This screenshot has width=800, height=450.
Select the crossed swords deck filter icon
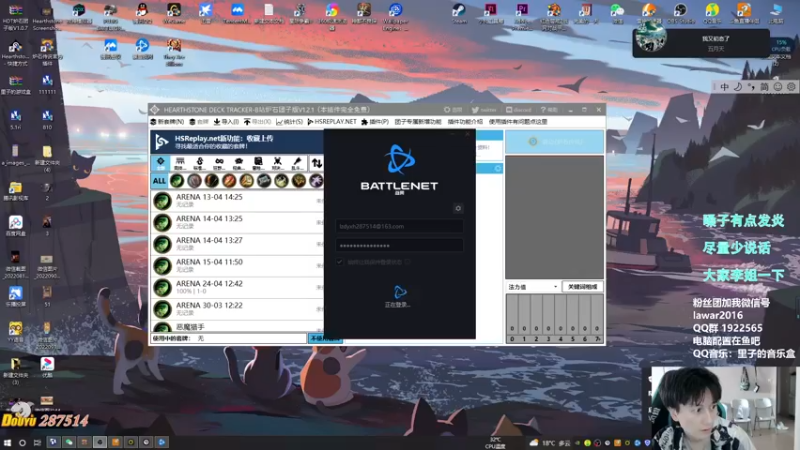click(278, 163)
